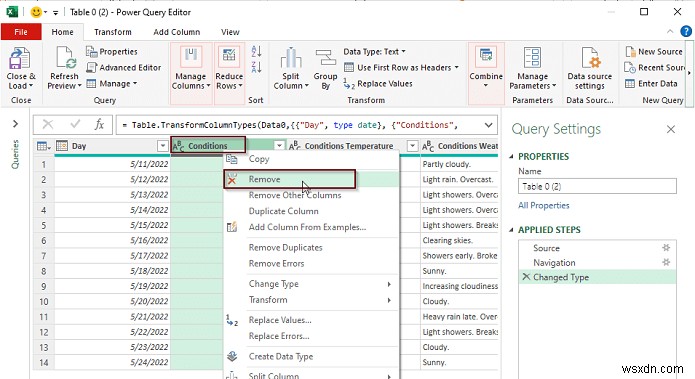Cancel formula with X icon
The image size is (695, 379).
[48, 125]
